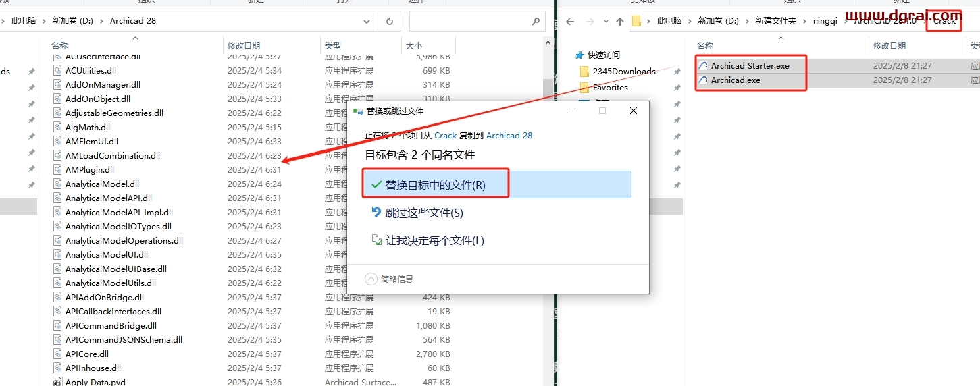
Task: Select APIInhouse.dll file name
Action: (93, 368)
